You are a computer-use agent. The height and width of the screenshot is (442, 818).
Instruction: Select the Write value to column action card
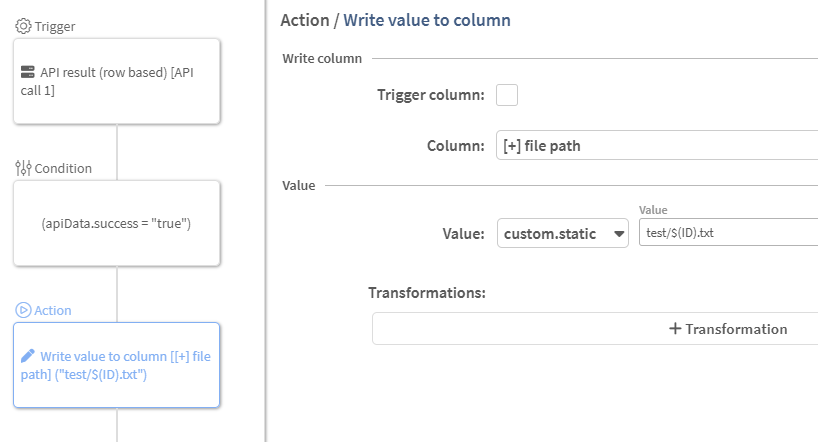(116, 365)
